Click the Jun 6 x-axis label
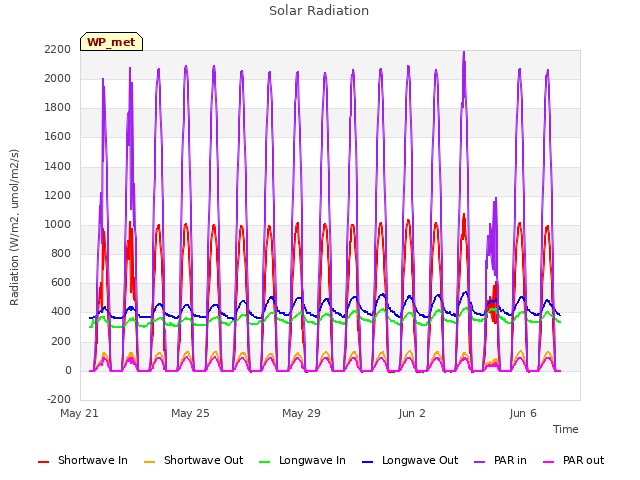The width and height of the screenshot is (640, 480). pos(523,413)
